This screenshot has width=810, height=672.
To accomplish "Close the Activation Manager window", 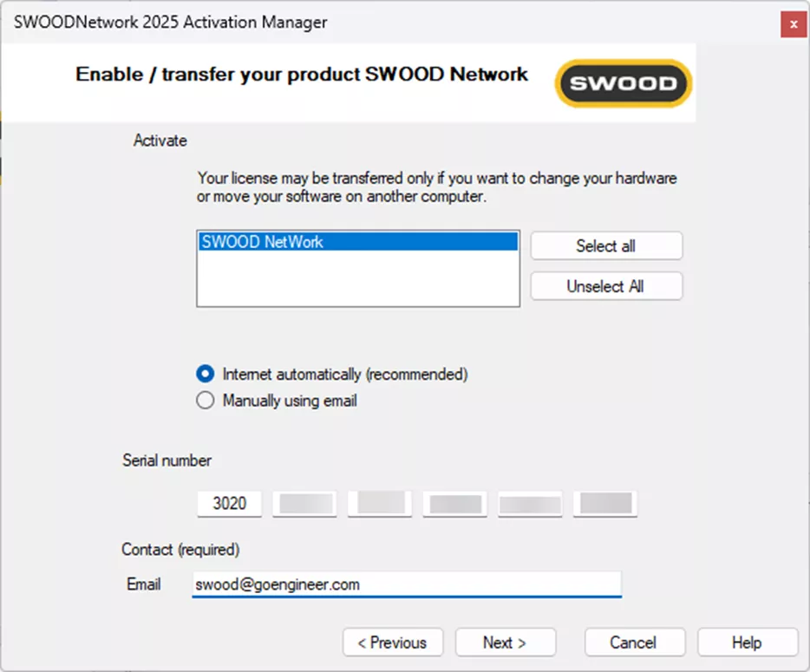I will click(793, 25).
